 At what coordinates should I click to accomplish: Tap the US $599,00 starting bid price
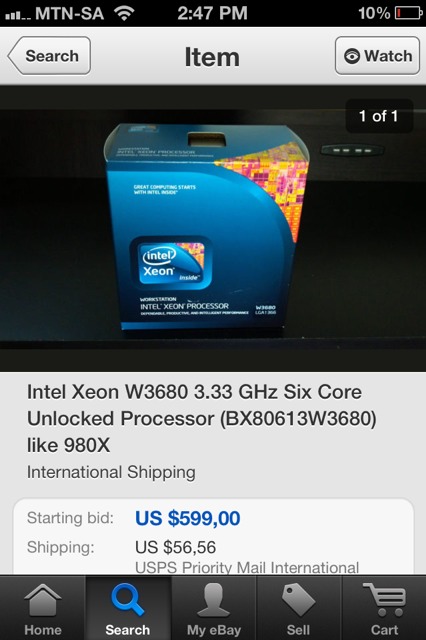tap(187, 518)
